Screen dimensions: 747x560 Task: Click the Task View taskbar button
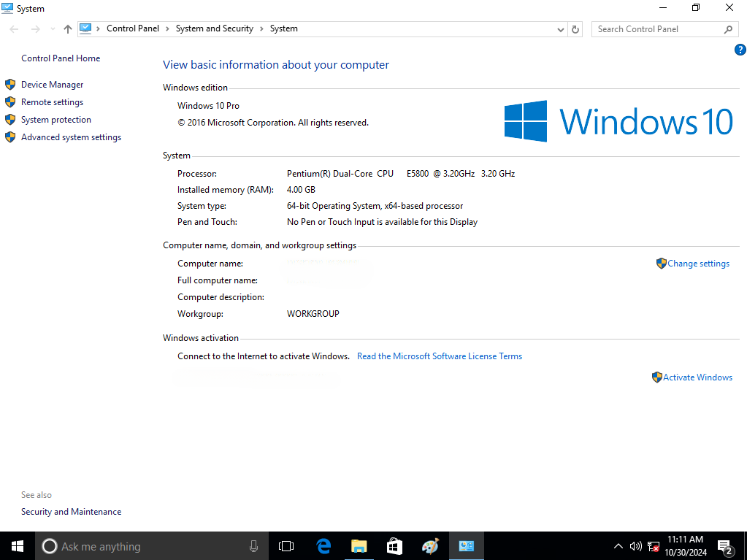click(x=286, y=546)
